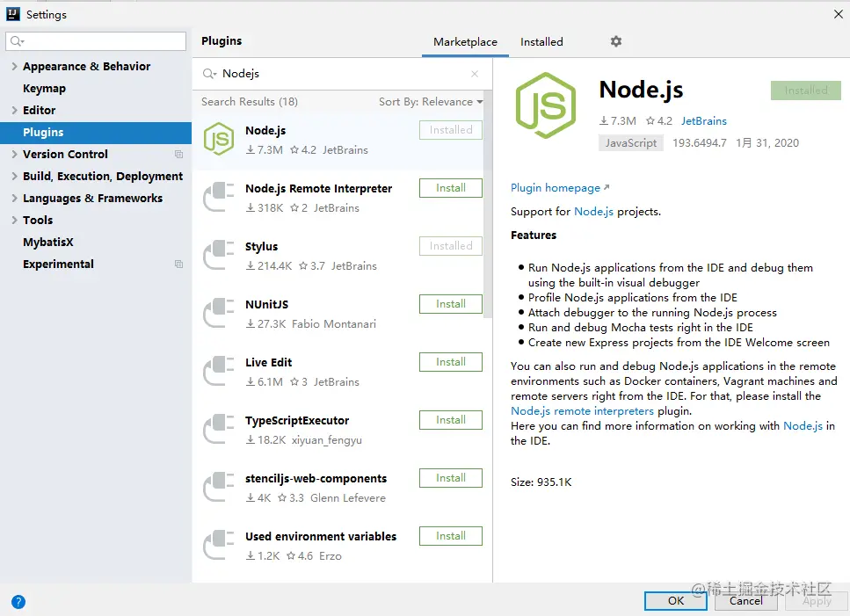Install the TypeScriptExecutor plugin
Viewport: 850px width, 616px height.
coord(450,420)
